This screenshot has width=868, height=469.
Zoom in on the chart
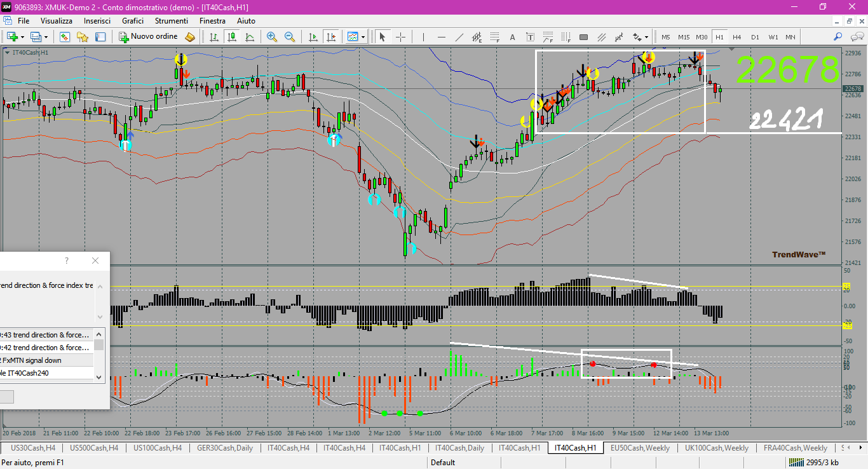pos(272,37)
